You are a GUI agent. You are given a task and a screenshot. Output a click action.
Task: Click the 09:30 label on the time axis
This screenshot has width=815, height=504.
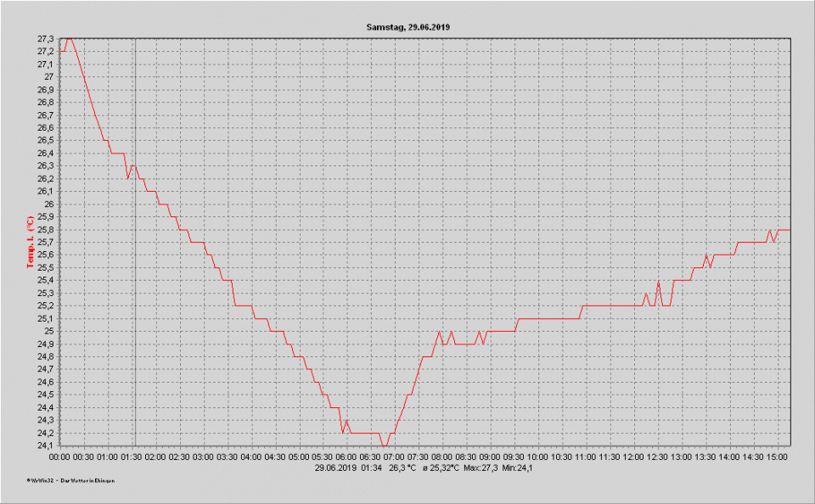coord(514,456)
